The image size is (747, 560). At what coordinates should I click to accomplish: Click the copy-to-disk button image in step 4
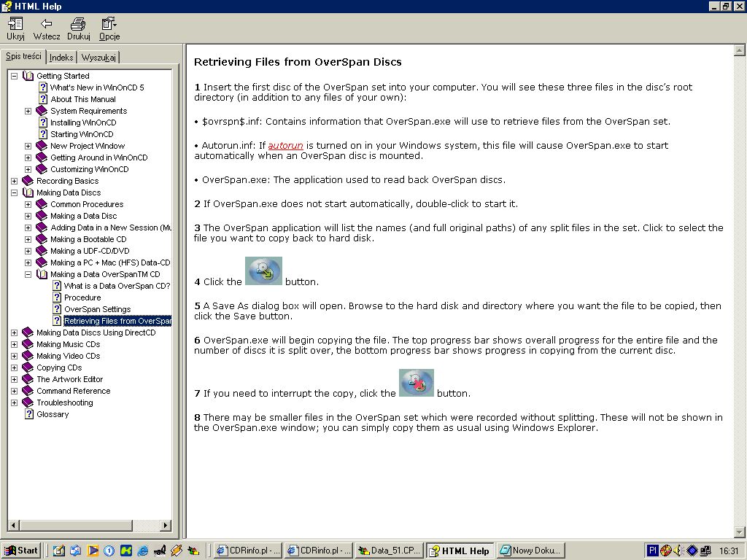click(x=263, y=271)
